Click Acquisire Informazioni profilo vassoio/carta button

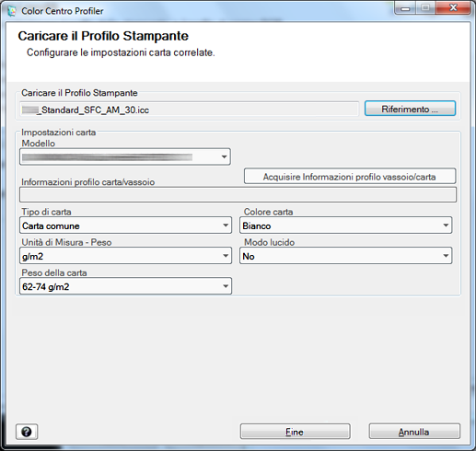point(350,177)
